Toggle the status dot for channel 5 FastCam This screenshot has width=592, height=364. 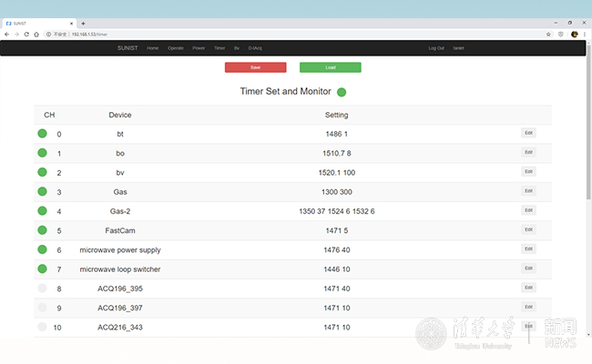42,230
